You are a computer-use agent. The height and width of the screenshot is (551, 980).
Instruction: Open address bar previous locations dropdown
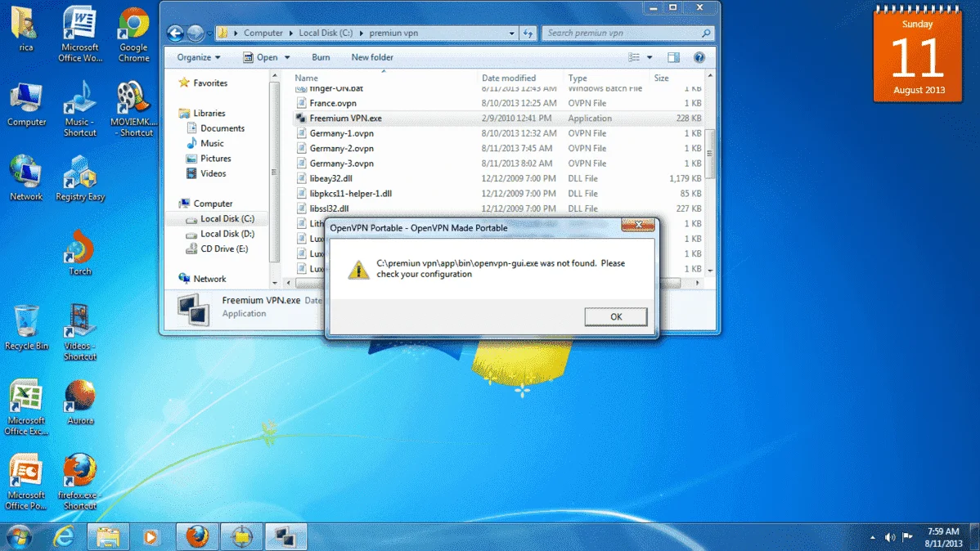point(511,34)
